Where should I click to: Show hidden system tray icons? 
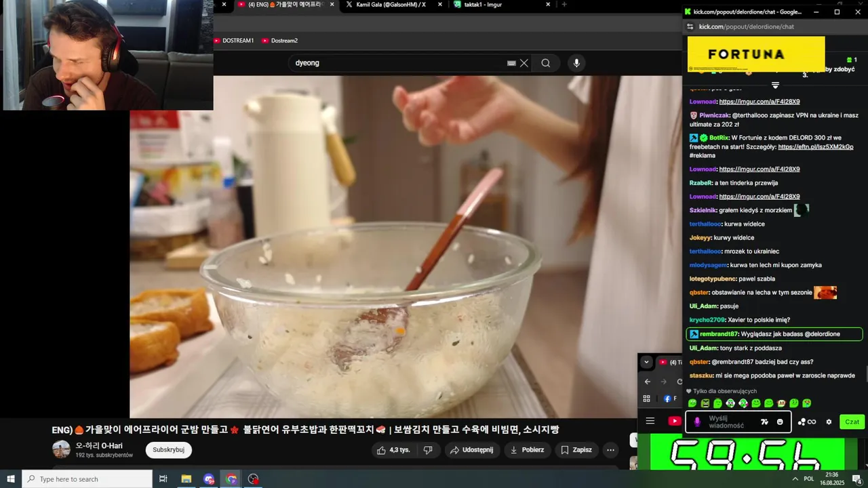click(794, 479)
